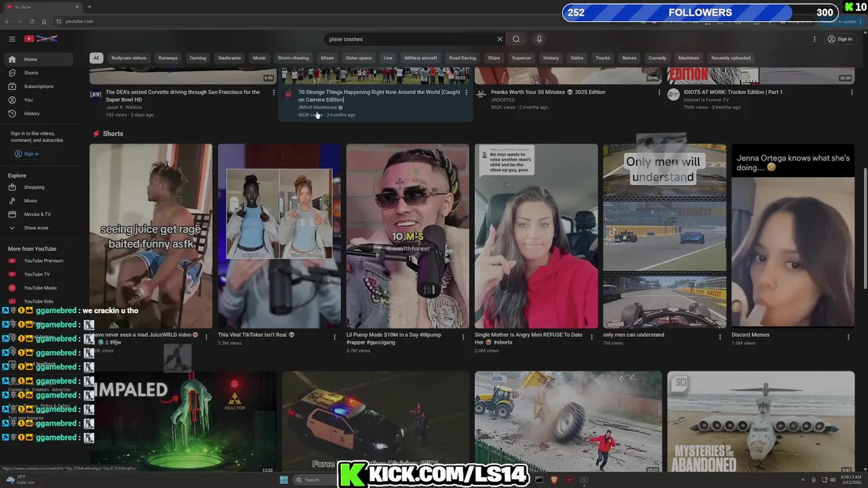Screen dimensions: 868x488
Task: Open the YouTube hamburger guide menu
Action: point(12,39)
